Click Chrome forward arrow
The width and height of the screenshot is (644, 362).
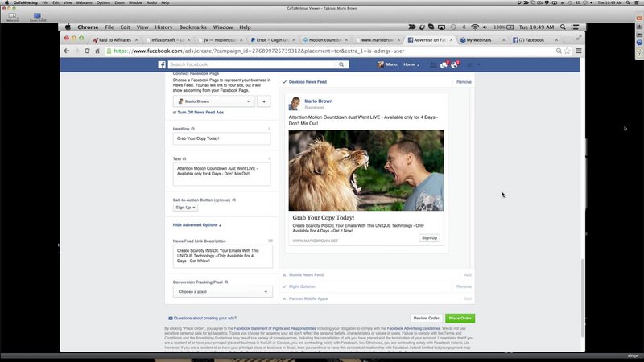(76, 51)
